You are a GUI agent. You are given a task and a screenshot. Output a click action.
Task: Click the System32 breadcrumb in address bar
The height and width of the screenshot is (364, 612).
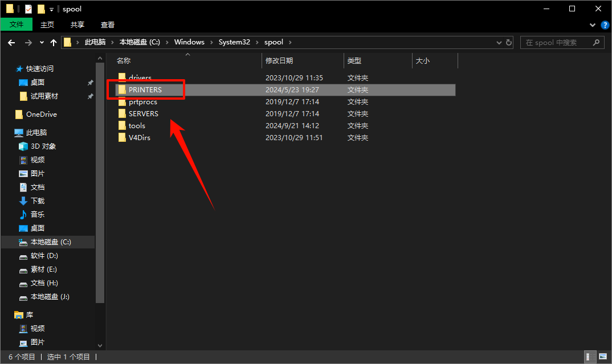coord(234,43)
